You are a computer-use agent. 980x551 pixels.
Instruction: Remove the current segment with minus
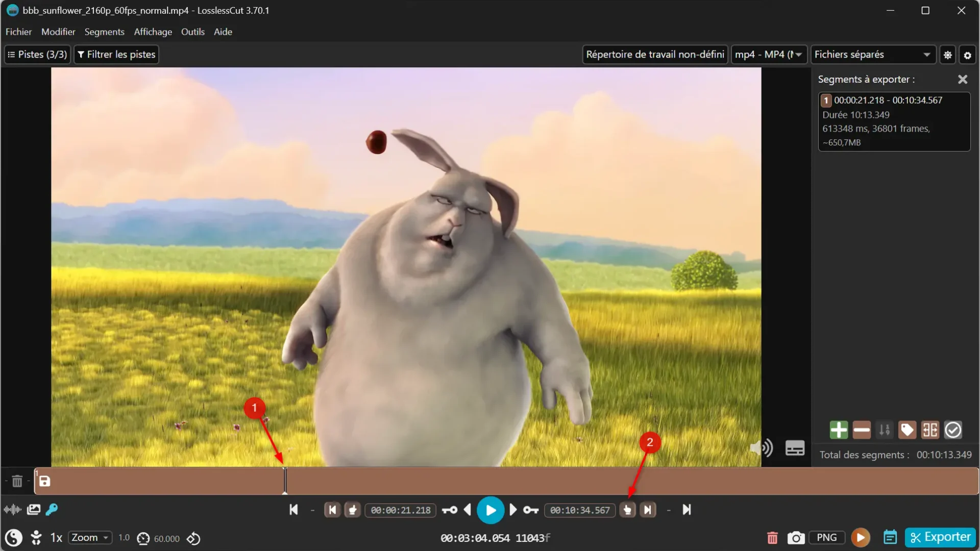point(862,430)
